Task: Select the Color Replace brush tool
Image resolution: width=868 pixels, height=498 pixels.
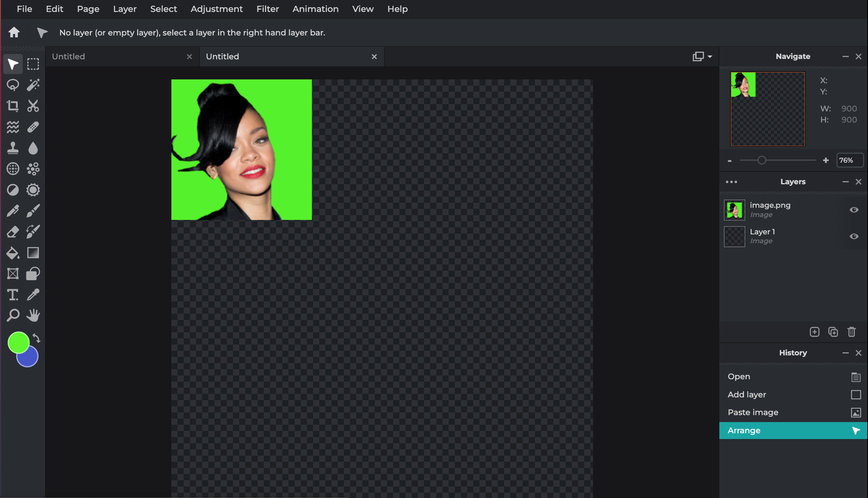Action: click(x=33, y=232)
